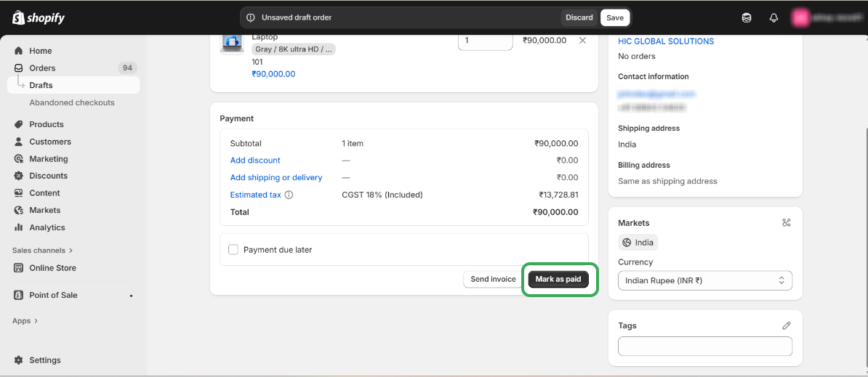Viewport: 868px width, 377px height.
Task: Open notifications bell icon
Action: coord(773,18)
